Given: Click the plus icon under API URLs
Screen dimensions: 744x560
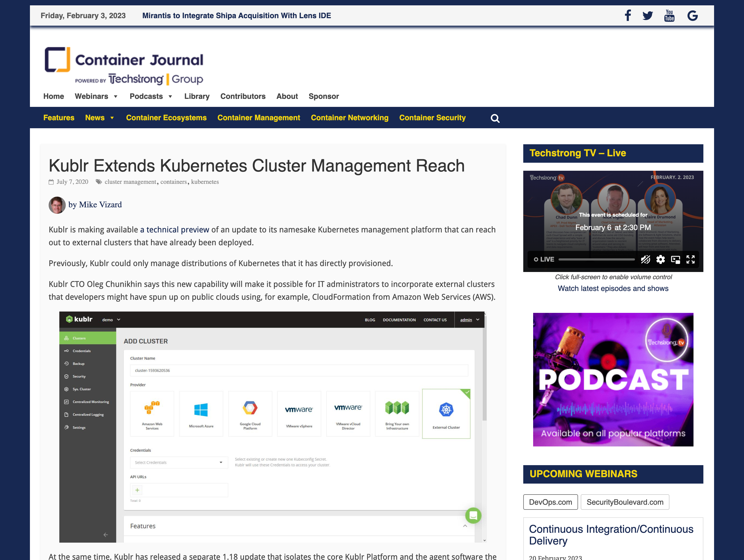Looking at the screenshot, I should 137,490.
